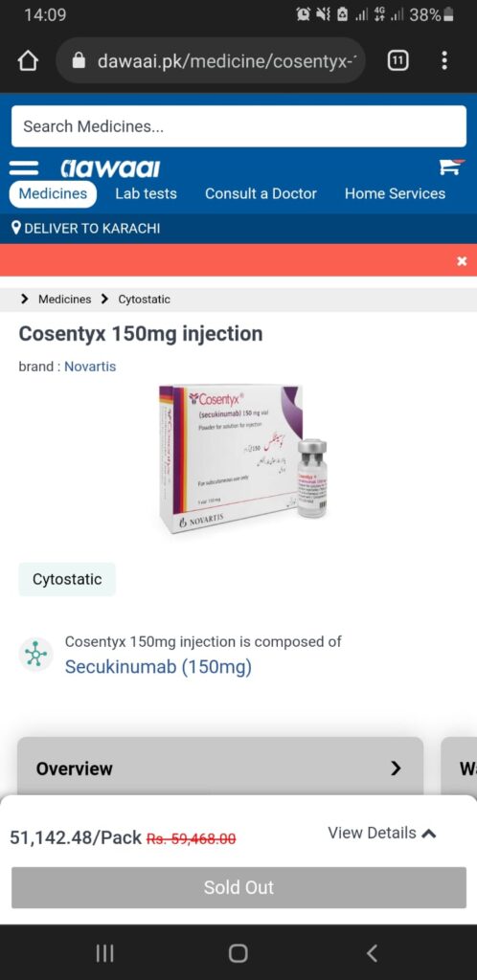477x980 pixels.
Task: Switch to Lab tests tab
Action: (146, 193)
